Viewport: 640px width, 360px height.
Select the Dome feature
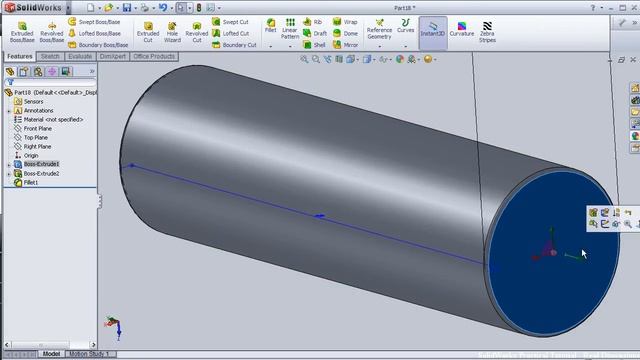345,33
